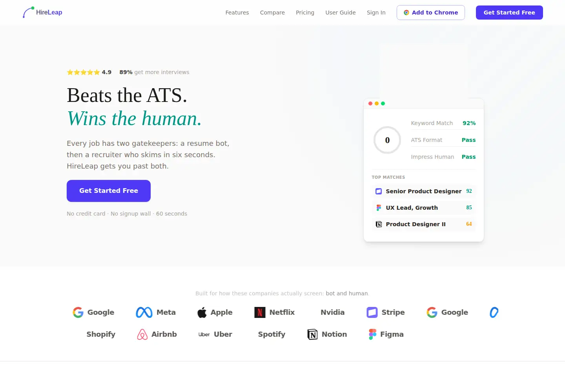Screen dimensions: 565x392
Task: Select the Senior Product Designer match row
Action: [x=424, y=191]
